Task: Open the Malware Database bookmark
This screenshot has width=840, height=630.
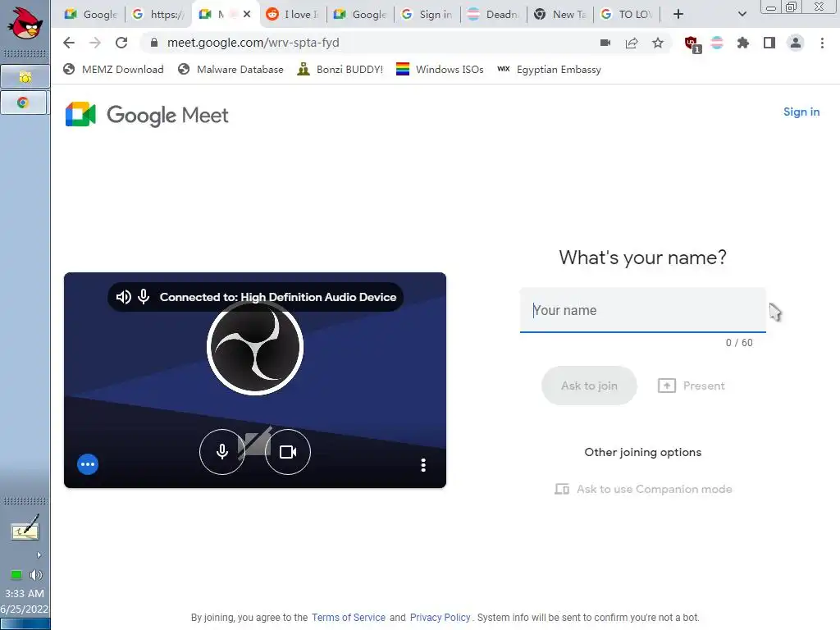Action: [231, 70]
